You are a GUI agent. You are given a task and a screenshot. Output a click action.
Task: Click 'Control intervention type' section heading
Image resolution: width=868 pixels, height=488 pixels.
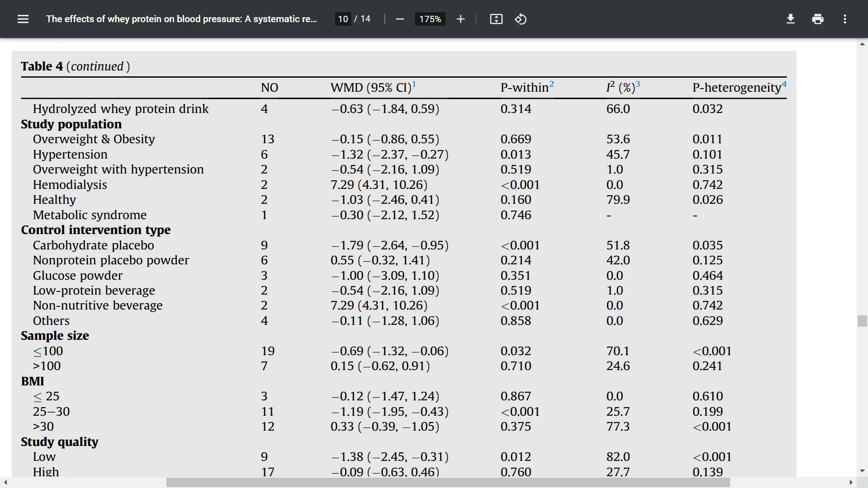(x=95, y=230)
